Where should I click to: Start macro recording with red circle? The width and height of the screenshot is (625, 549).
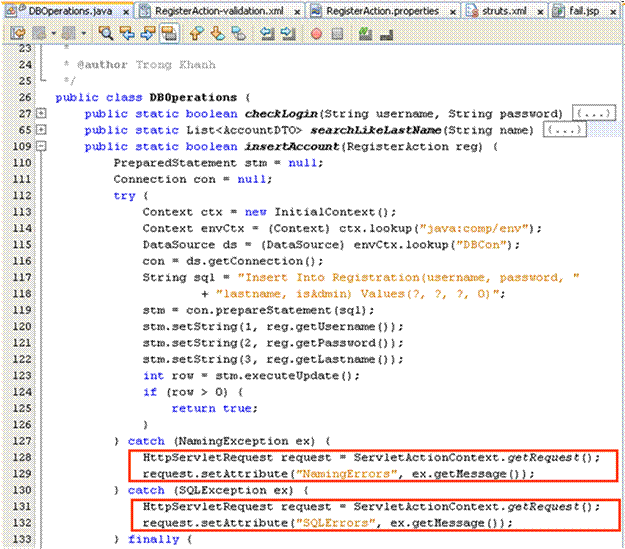click(x=316, y=34)
